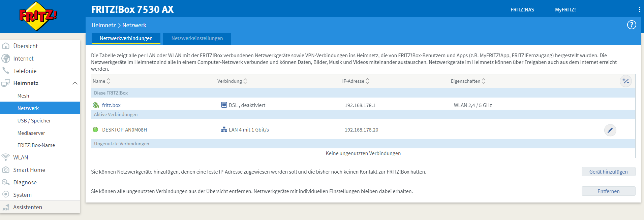Viewport: 644px width, 220px height.
Task: Sort table by Eigenschaften column arrows
Action: tap(483, 81)
